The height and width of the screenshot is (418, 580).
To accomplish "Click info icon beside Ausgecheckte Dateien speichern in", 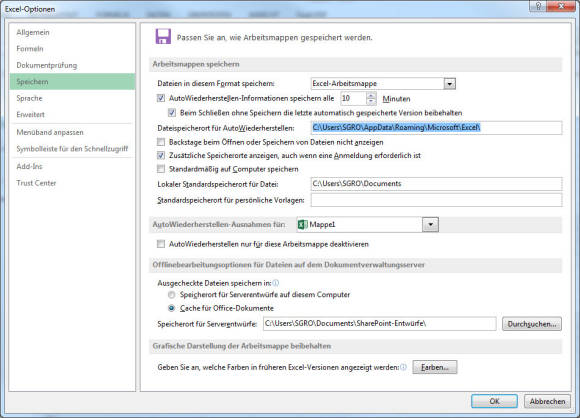I will (x=276, y=283).
